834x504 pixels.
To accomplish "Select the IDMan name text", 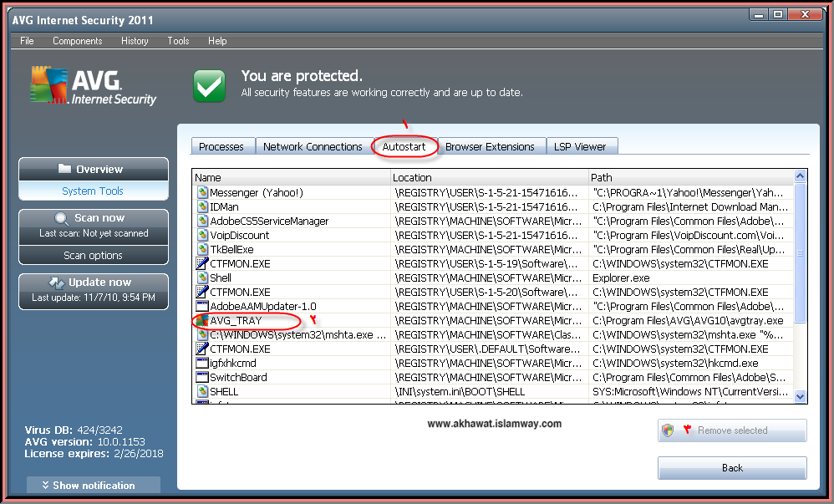I will pos(224,206).
